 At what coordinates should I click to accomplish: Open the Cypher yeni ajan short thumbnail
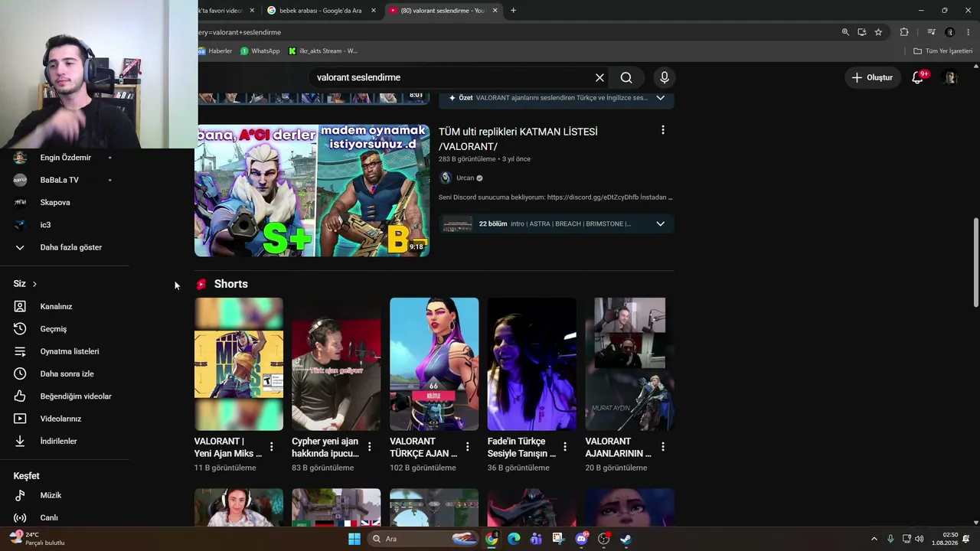coord(336,364)
